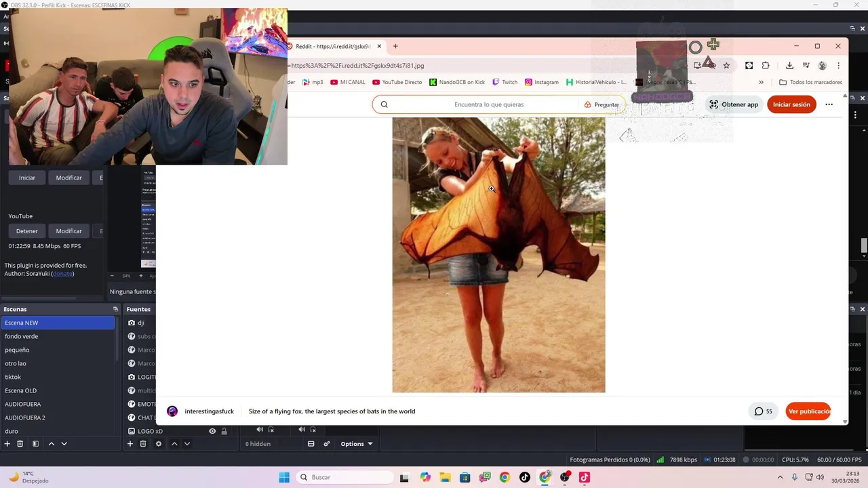
Task: Click Ver publicación button
Action: point(809,411)
